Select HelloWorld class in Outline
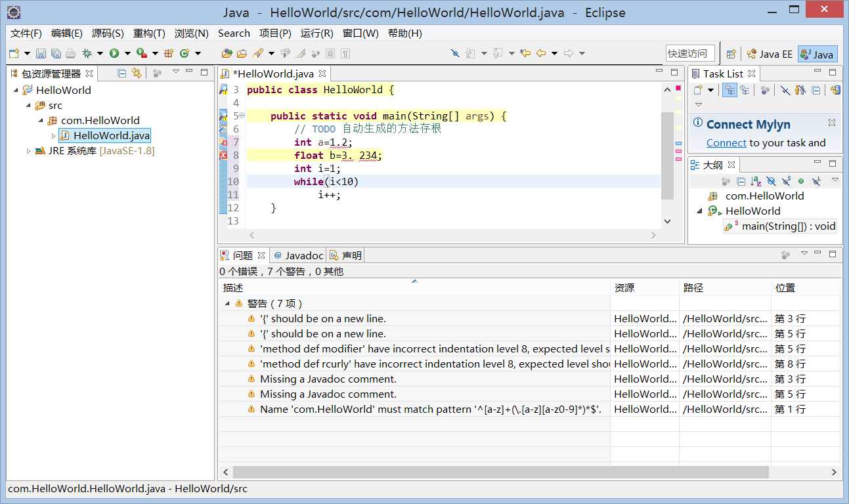This screenshot has width=849, height=504. pos(752,211)
